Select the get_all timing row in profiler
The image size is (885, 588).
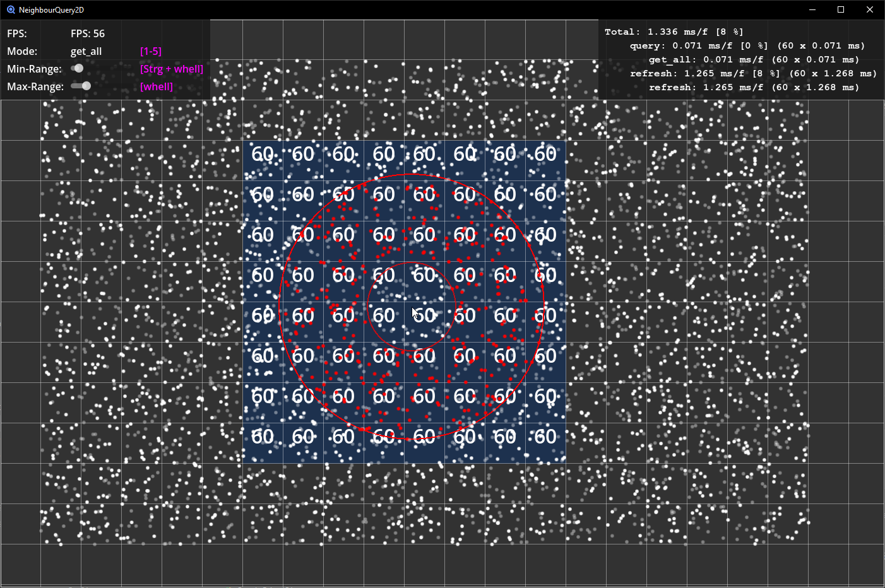pyautogui.click(x=754, y=59)
